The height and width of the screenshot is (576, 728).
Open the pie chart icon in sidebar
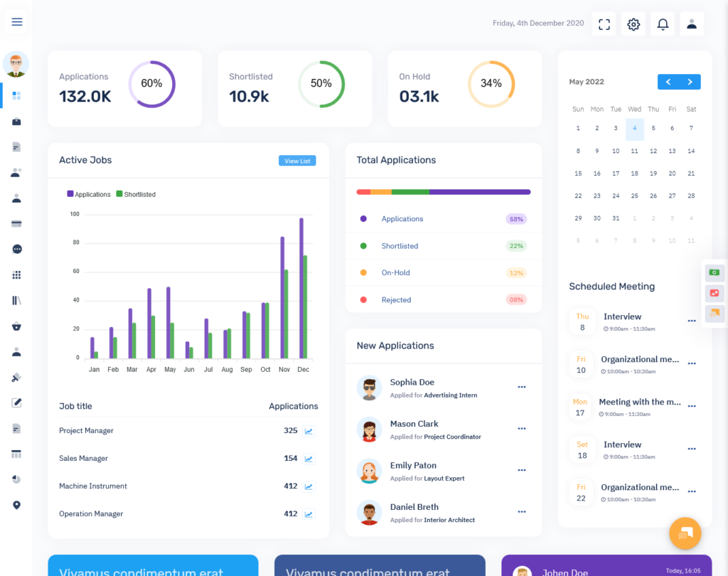[x=17, y=479]
